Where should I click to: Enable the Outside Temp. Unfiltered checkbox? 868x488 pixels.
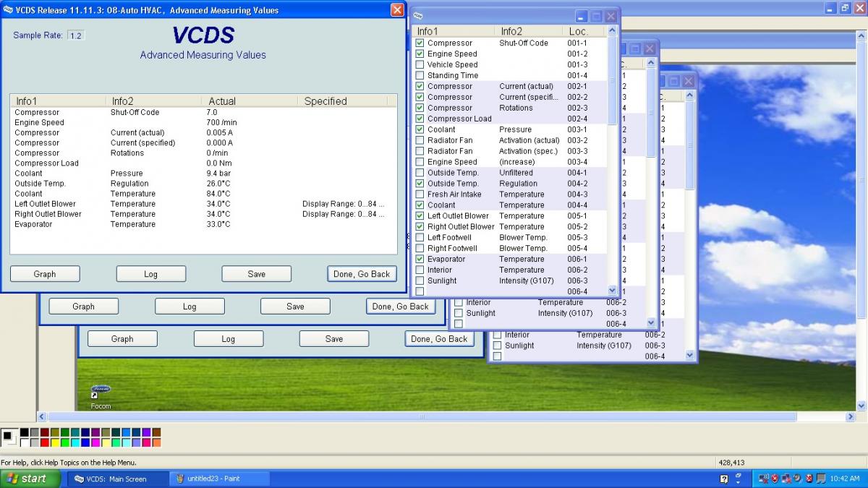click(420, 173)
